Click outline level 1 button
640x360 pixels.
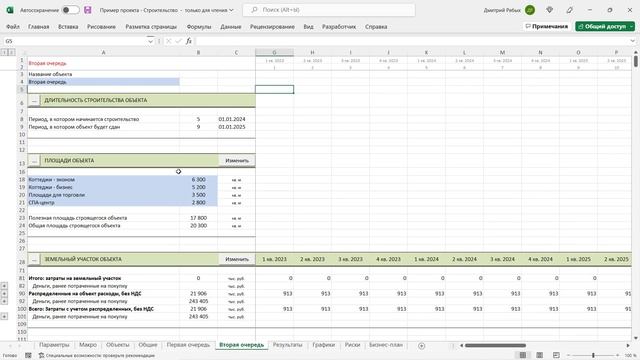[4, 52]
